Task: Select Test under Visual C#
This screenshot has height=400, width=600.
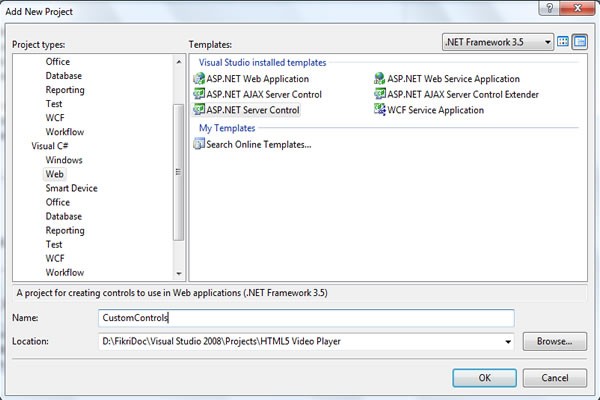Action: 54,244
